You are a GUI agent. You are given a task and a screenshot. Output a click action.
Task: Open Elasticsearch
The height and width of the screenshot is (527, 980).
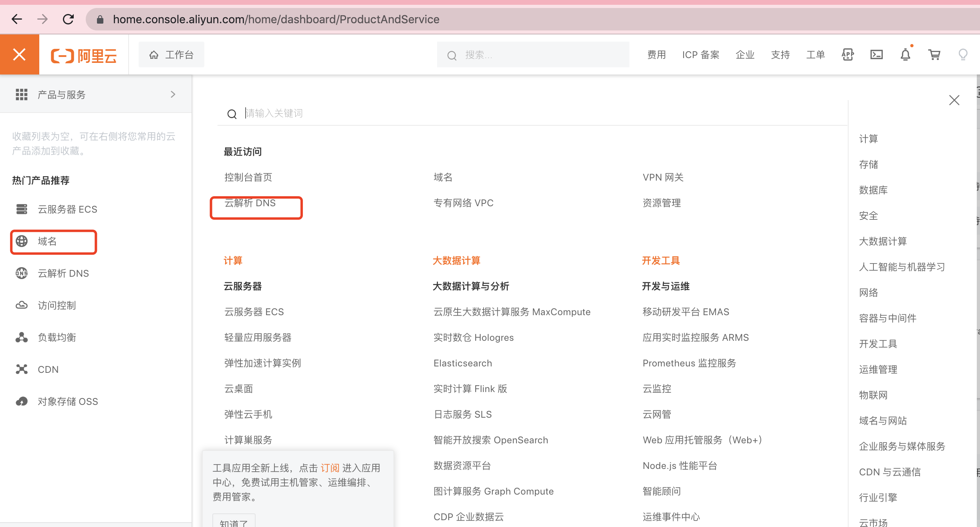(462, 363)
